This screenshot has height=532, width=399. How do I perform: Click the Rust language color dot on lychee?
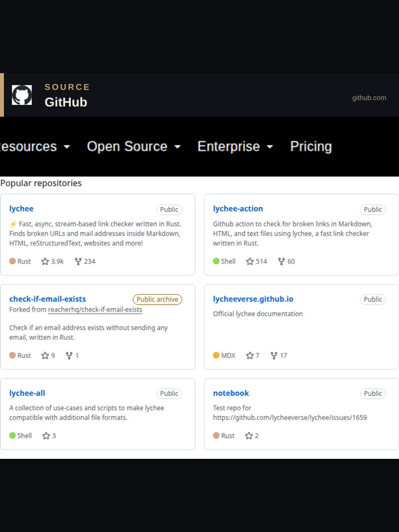coord(13,261)
